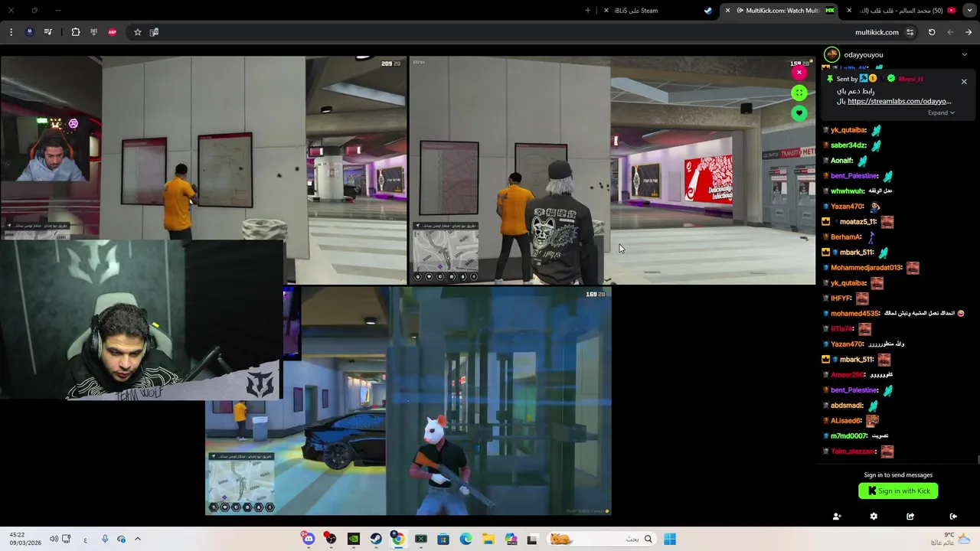Image resolution: width=980 pixels, height=551 pixels.
Task: Show hidden system tray icons chevron
Action: coord(138,539)
